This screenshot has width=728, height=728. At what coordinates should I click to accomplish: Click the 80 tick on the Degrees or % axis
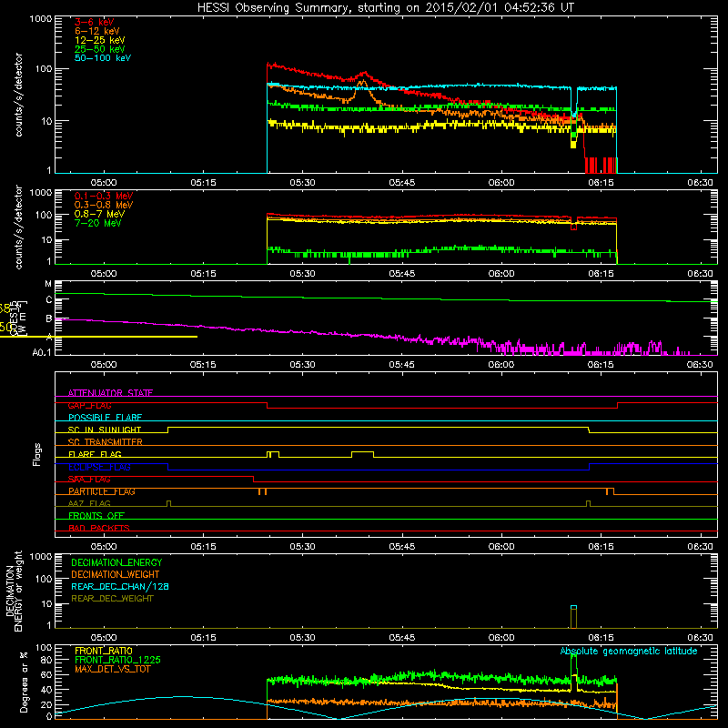point(46,661)
